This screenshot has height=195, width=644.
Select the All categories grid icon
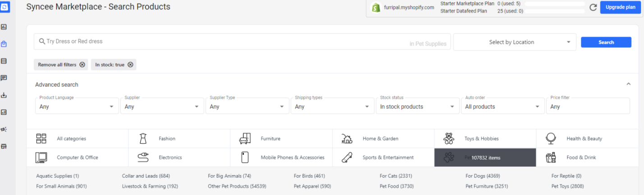point(41,139)
